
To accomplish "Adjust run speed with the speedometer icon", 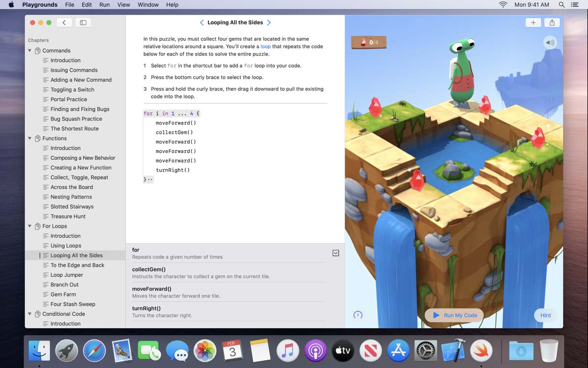I will coord(358,315).
